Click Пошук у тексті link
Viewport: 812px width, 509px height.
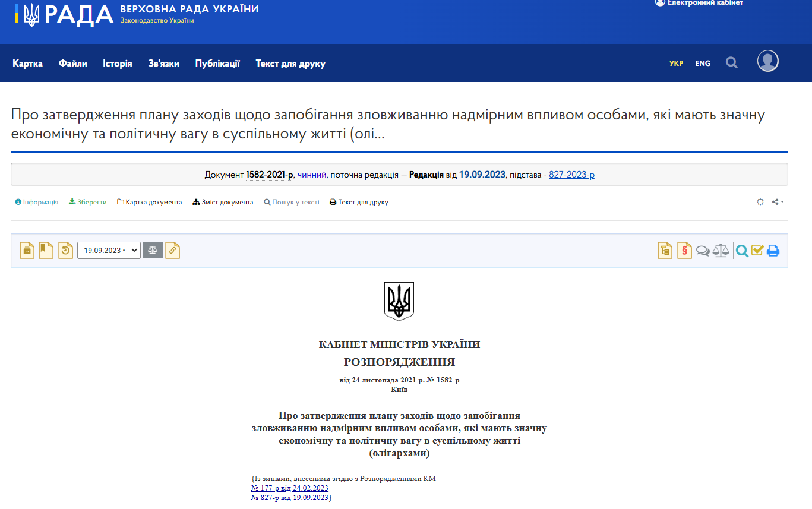(292, 202)
